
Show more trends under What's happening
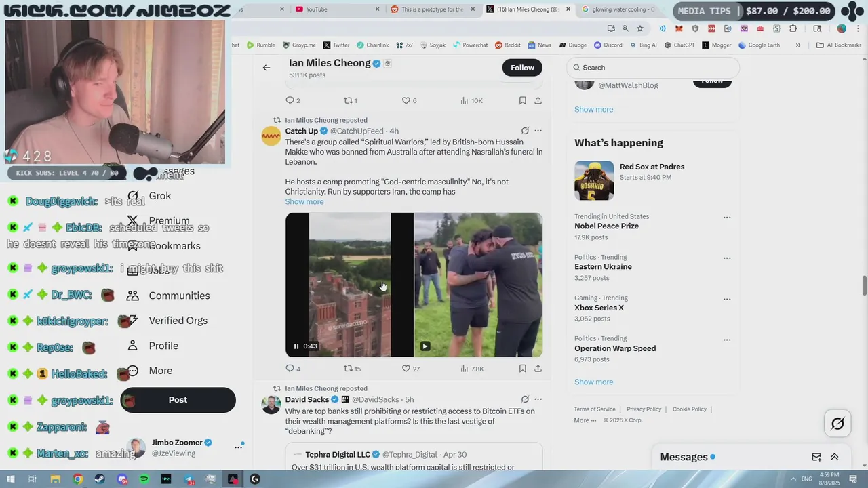[593, 382]
